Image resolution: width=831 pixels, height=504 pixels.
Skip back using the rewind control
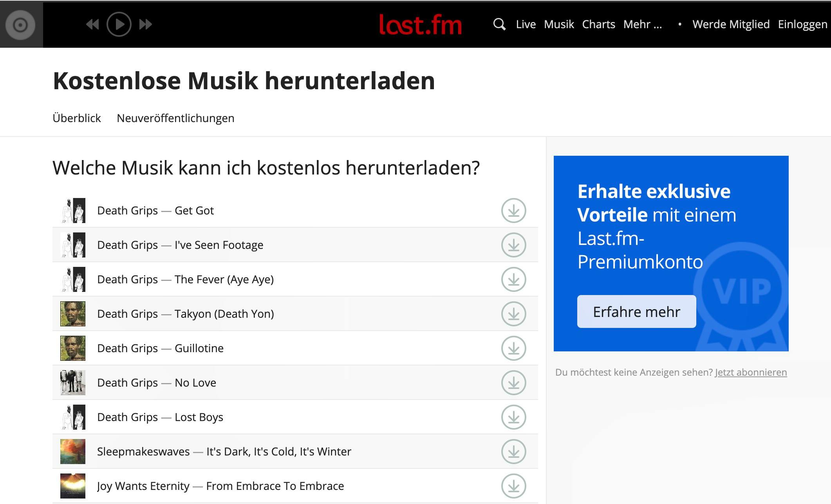pos(92,24)
